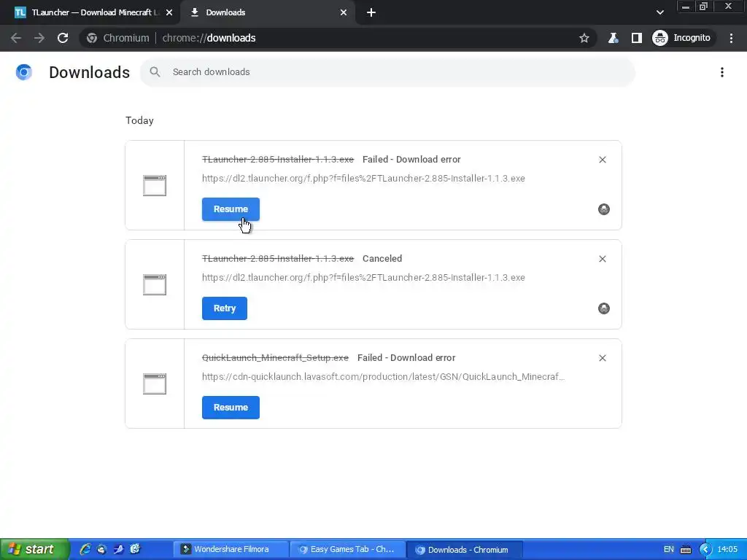The height and width of the screenshot is (560, 747).
Task: Remove the QuickLaunch_Minecraft_Setup entry from list
Action: pyautogui.click(x=602, y=357)
